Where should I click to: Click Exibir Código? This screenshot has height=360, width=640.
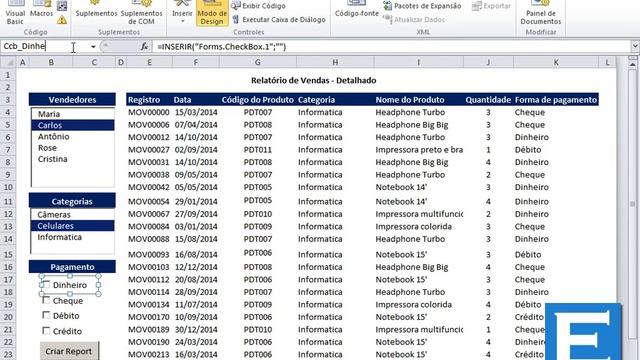[x=259, y=6]
